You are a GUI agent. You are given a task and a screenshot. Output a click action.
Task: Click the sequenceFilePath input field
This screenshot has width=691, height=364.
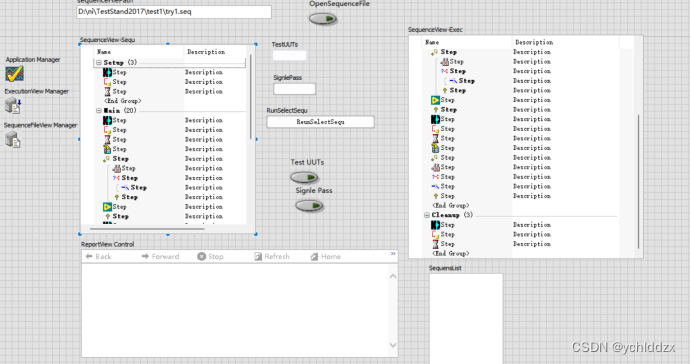tap(174, 12)
